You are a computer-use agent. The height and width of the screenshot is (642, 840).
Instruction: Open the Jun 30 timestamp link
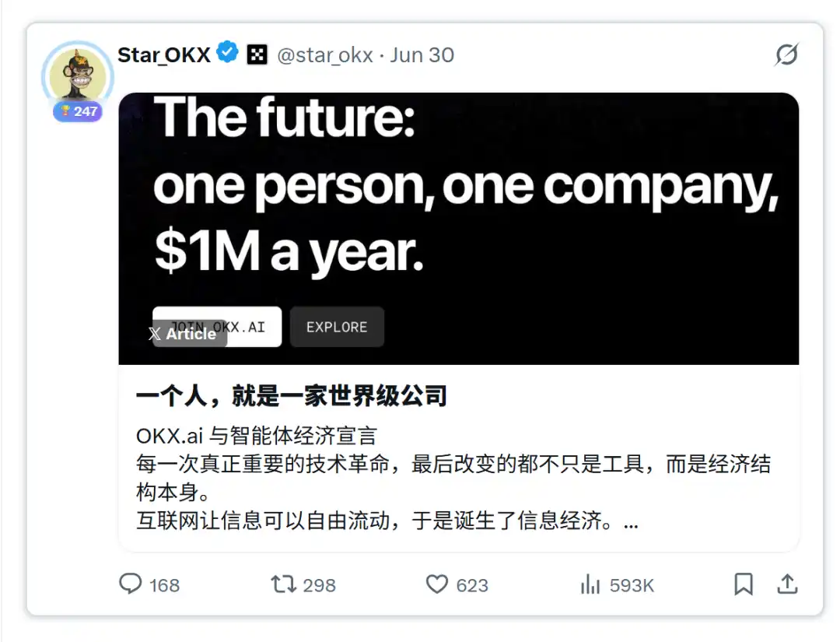(x=422, y=55)
